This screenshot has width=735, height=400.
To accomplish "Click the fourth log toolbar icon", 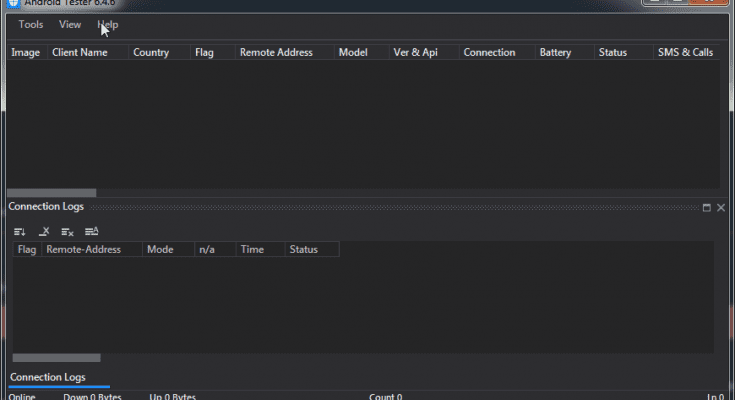I will click(92, 232).
